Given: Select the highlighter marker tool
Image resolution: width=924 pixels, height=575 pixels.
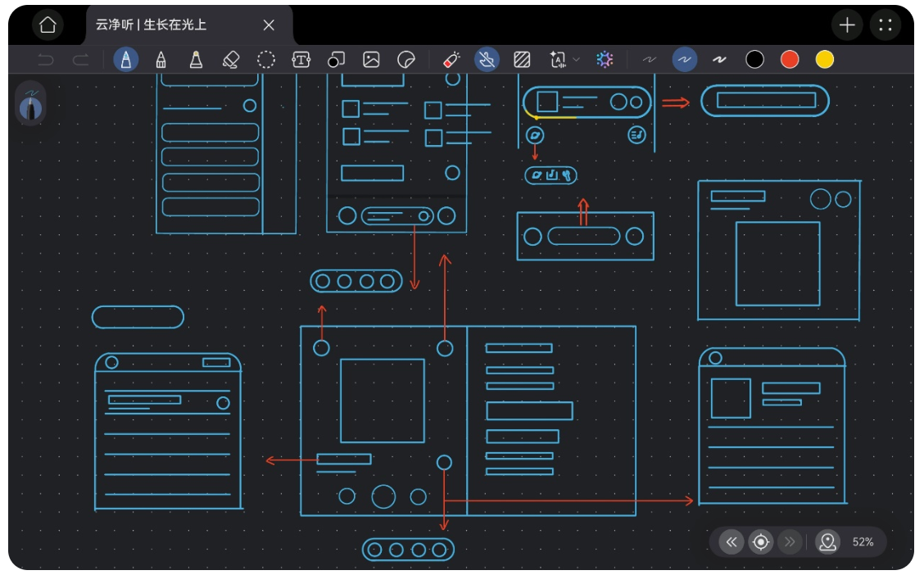Looking at the screenshot, I should tap(197, 60).
